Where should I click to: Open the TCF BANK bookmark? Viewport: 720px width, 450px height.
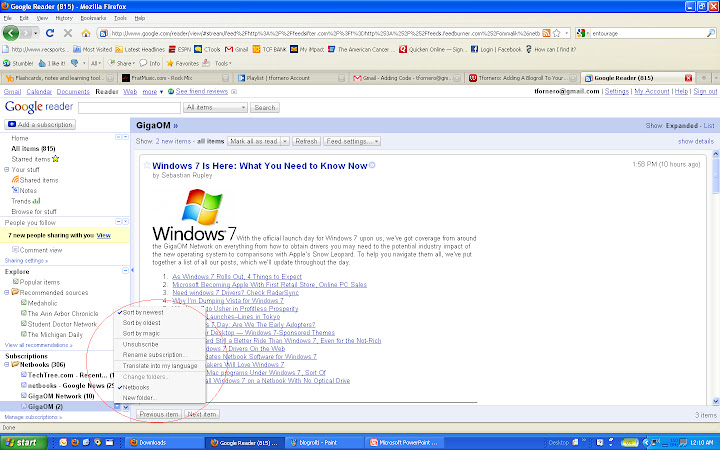(x=269, y=49)
